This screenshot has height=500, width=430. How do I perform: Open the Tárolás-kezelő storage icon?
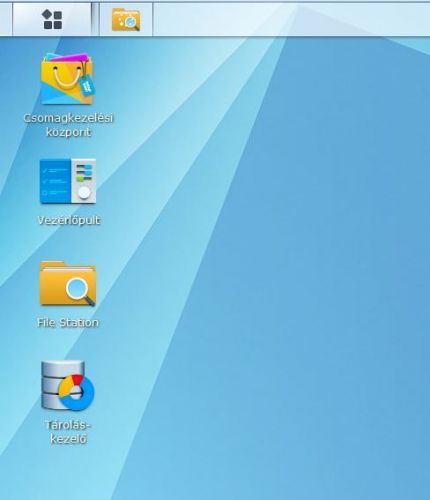click(68, 386)
